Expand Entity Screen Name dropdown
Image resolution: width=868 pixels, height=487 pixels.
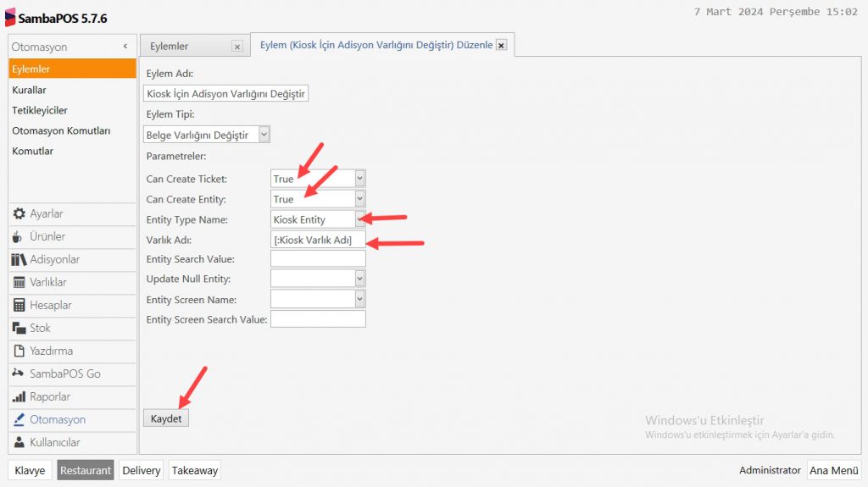click(359, 299)
